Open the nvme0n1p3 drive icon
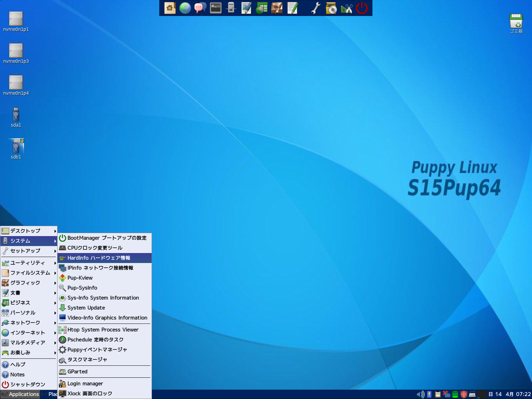The height and width of the screenshot is (399, 532). tap(16, 51)
